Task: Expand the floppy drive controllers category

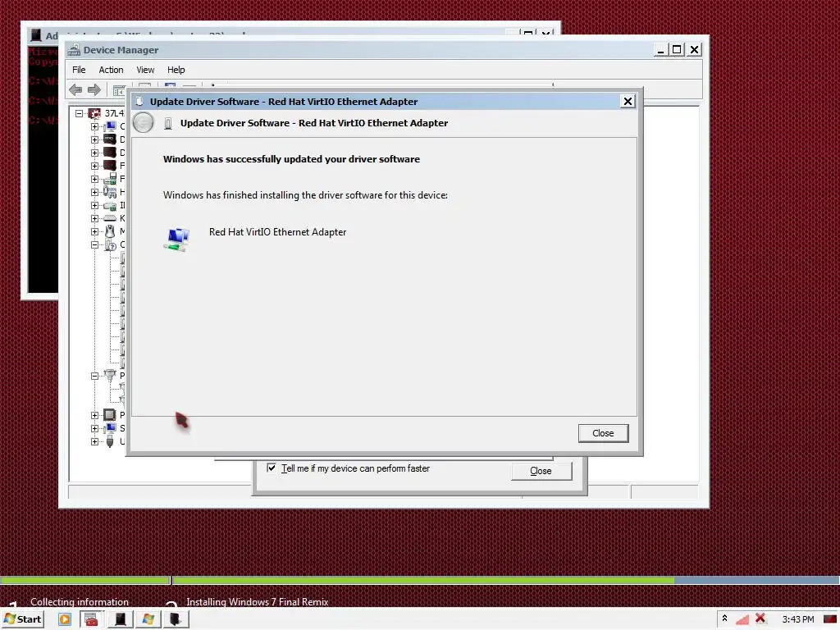Action: pyautogui.click(x=95, y=179)
